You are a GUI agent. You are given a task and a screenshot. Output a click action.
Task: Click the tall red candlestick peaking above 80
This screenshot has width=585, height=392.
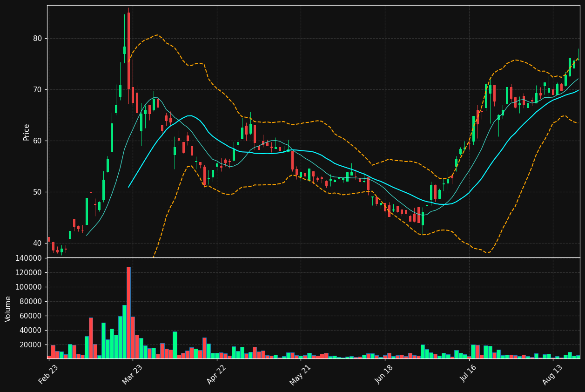[128, 51]
